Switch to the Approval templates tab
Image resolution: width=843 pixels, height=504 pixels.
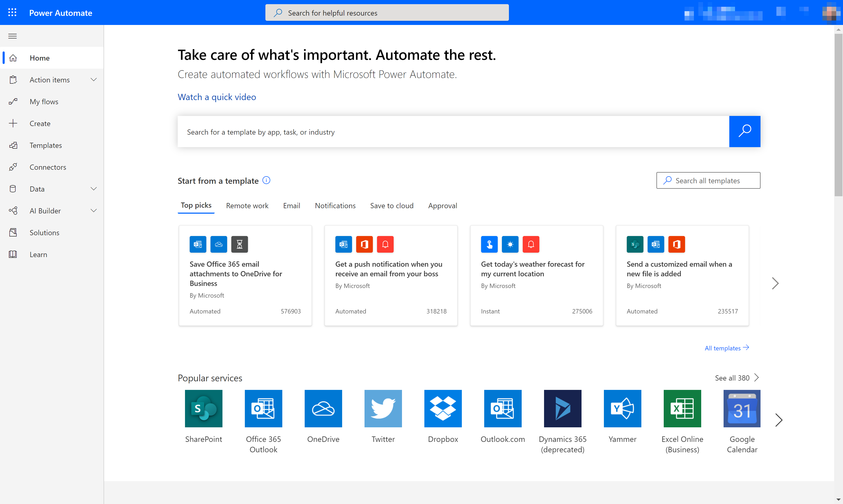coord(443,205)
